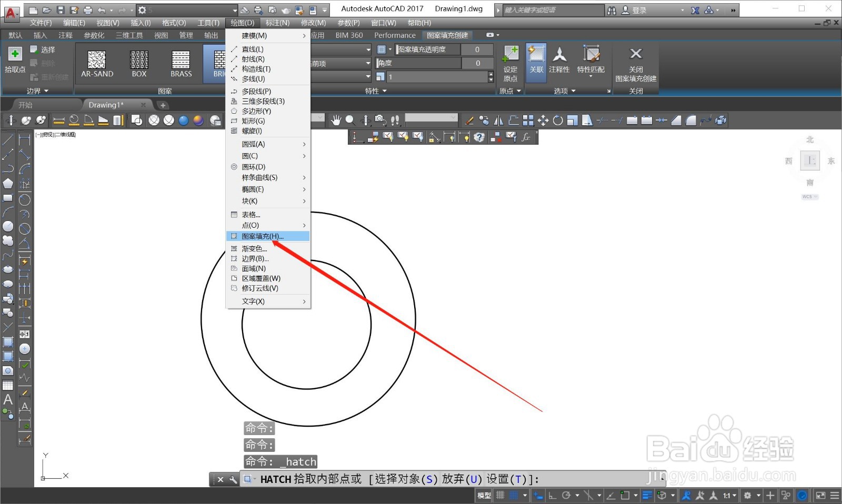Open the 圆弧(A) submenu

[268, 144]
